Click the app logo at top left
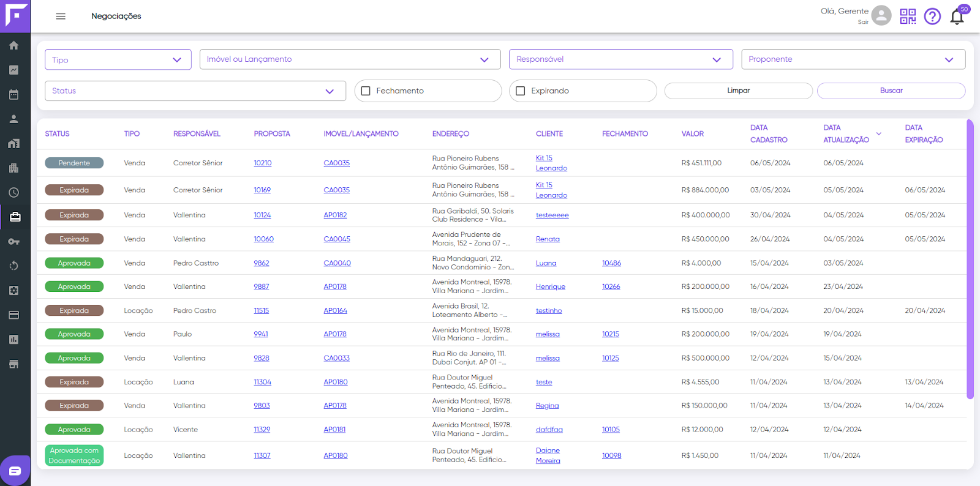 [x=15, y=16]
